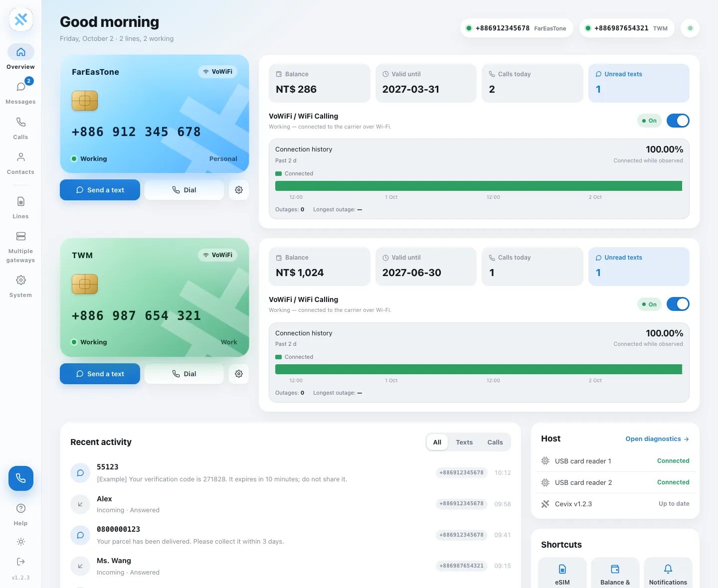Toggle the light/dark theme sun icon
This screenshot has height=588, width=718.
coord(21,542)
